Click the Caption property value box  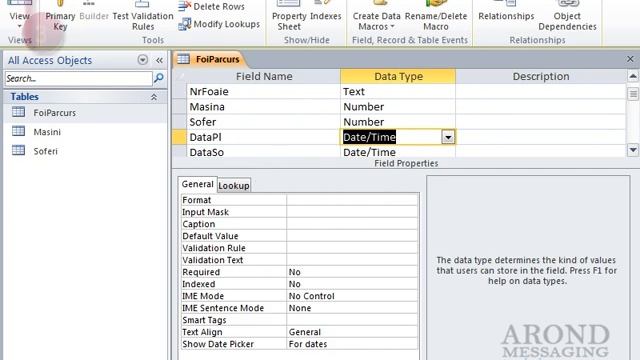pos(352,224)
